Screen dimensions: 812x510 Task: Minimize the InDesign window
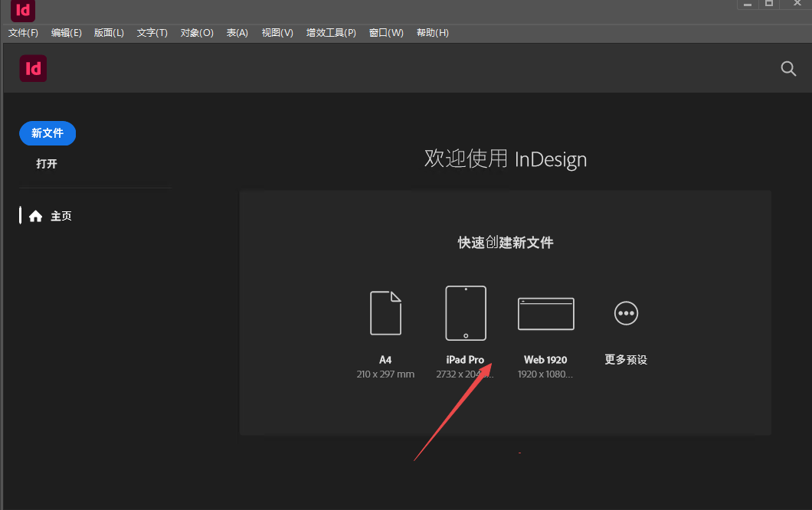click(747, 4)
